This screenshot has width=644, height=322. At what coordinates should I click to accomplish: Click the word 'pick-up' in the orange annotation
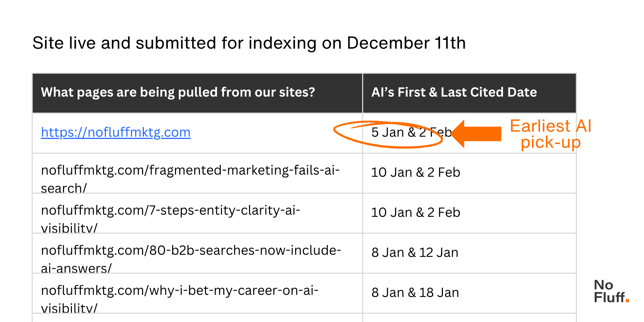550,142
